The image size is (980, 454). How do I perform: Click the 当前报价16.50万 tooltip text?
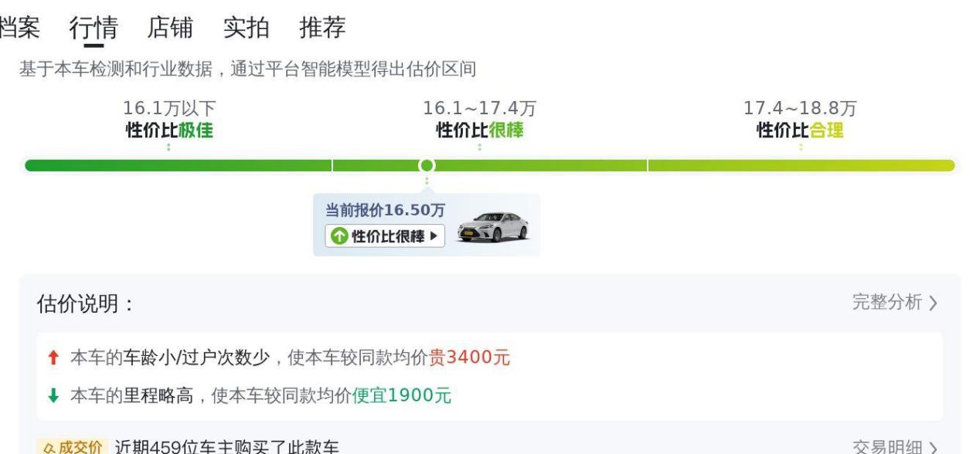pyautogui.click(x=385, y=210)
